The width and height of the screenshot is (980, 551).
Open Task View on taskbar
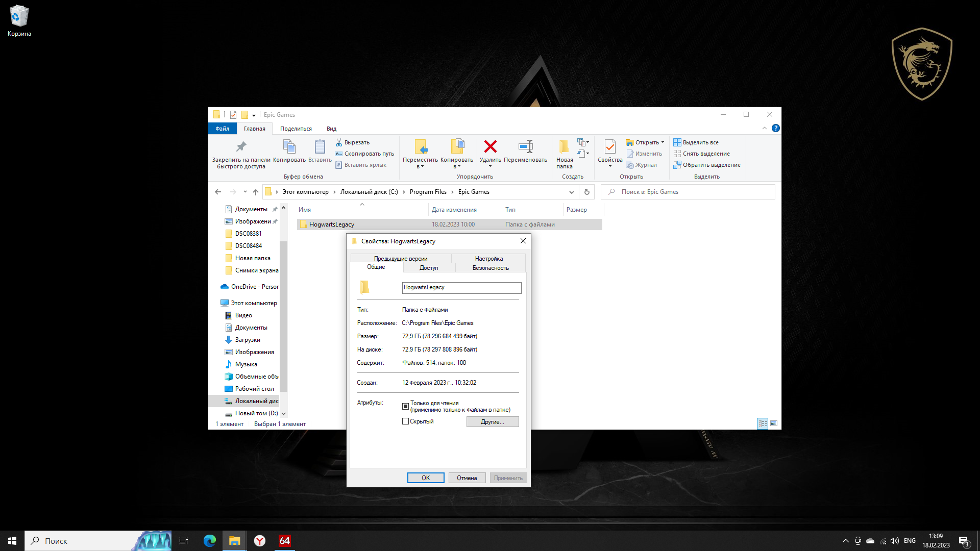coord(184,541)
